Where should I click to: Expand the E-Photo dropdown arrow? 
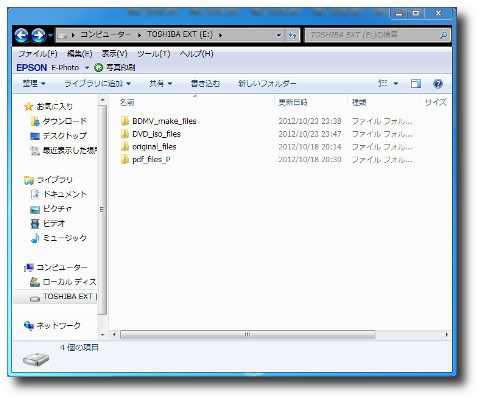(x=87, y=68)
